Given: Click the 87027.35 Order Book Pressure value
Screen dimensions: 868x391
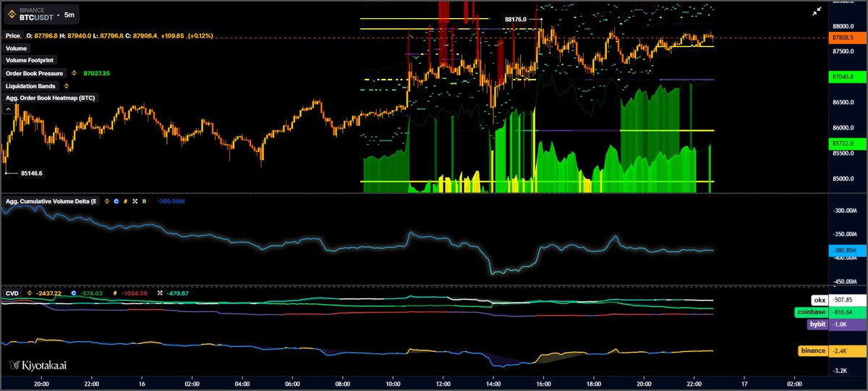Looking at the screenshot, I should coord(96,73).
